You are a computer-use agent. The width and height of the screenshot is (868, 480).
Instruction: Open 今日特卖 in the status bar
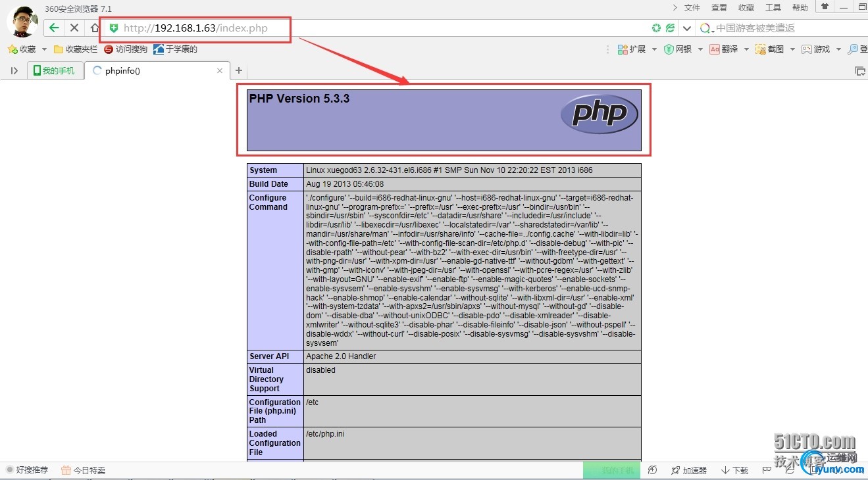[x=84, y=470]
